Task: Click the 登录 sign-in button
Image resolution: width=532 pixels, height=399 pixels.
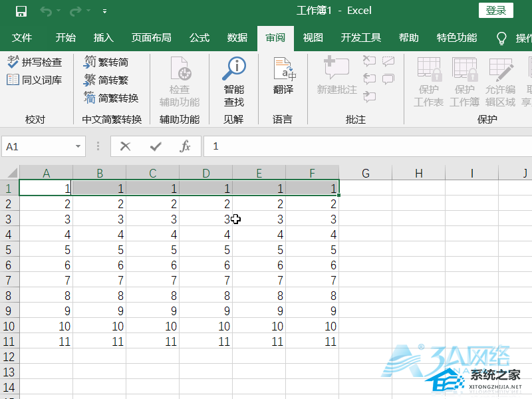Action: [495, 10]
